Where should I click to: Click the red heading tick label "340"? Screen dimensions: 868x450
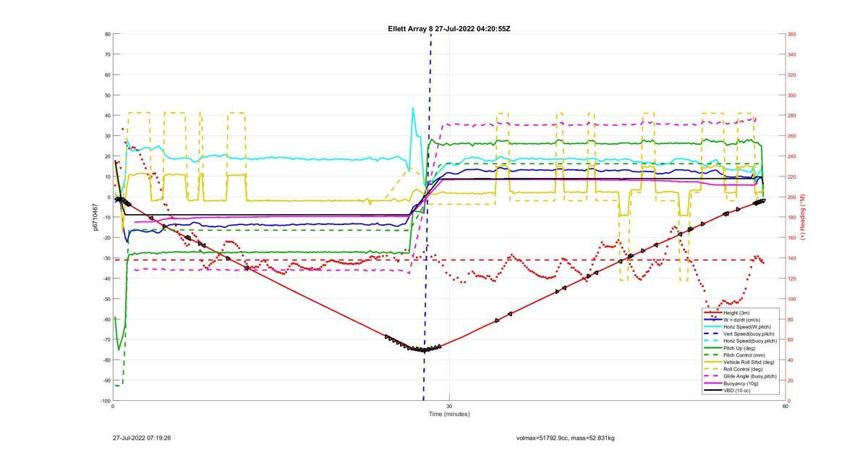pos(791,54)
